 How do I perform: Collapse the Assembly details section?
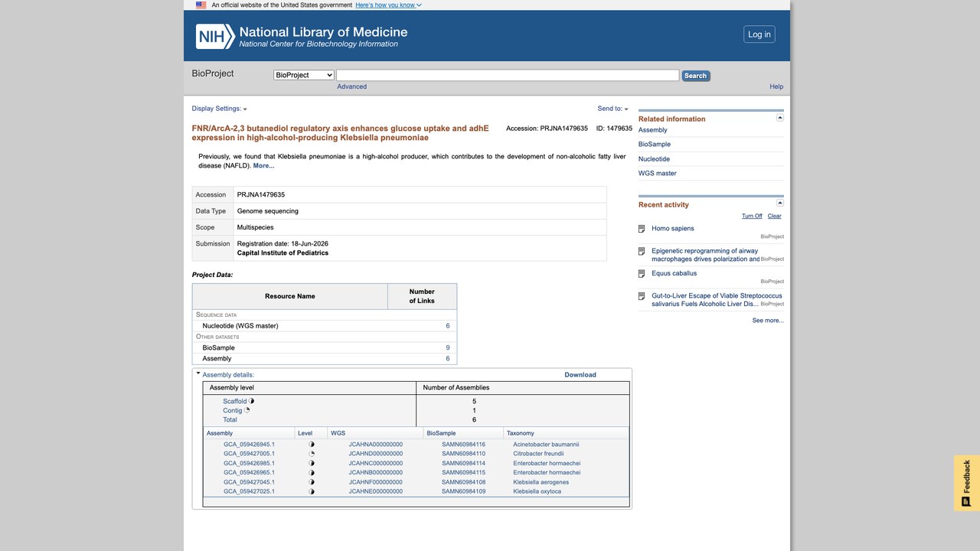pyautogui.click(x=198, y=374)
